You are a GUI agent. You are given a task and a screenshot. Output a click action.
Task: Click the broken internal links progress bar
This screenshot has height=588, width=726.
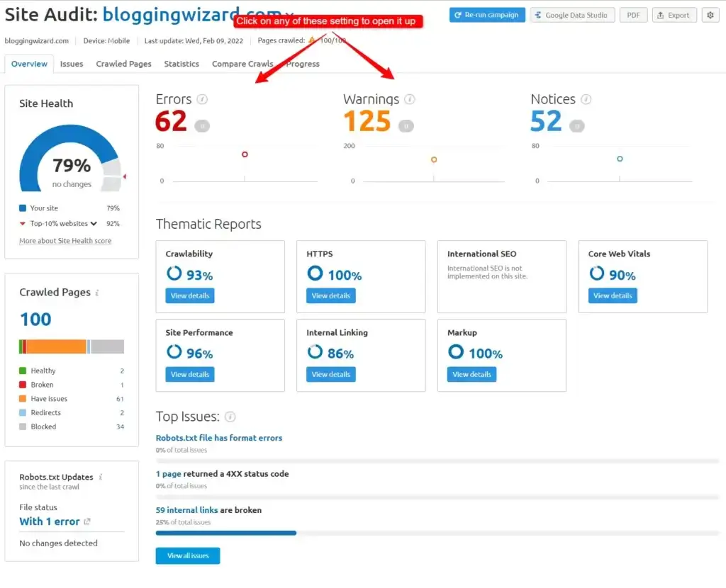click(x=225, y=532)
